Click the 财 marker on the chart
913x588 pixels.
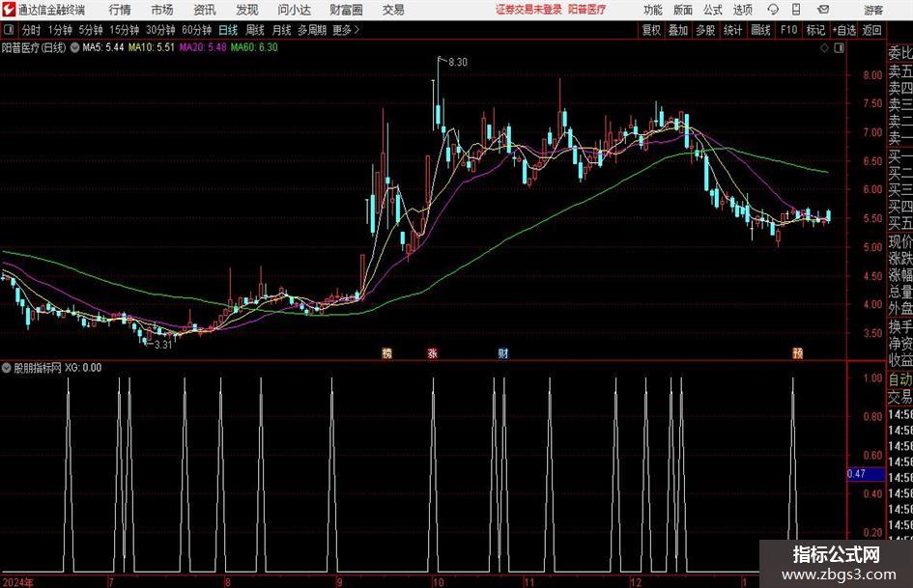tap(503, 352)
